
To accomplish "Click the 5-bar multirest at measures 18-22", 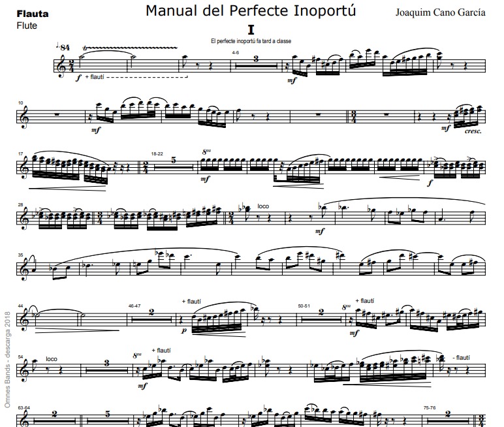I will click(x=174, y=165).
